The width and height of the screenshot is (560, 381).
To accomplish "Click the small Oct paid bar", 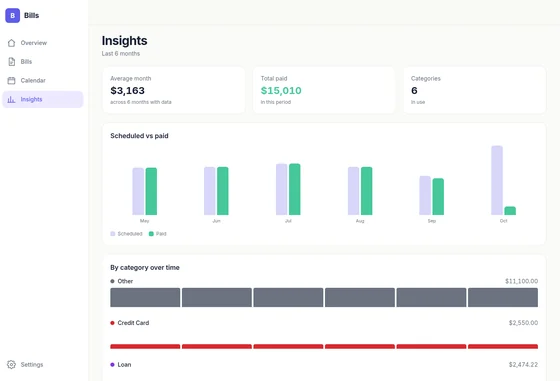I will pos(510,211).
